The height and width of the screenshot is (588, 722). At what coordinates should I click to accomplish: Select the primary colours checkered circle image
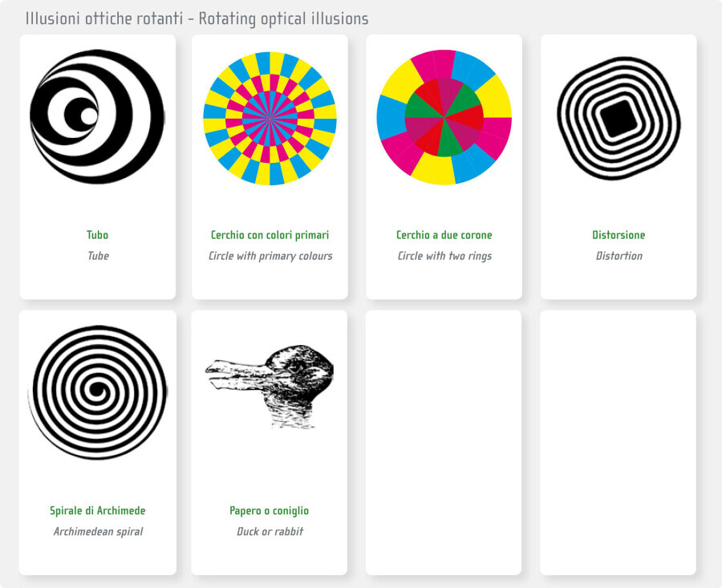[x=270, y=119]
